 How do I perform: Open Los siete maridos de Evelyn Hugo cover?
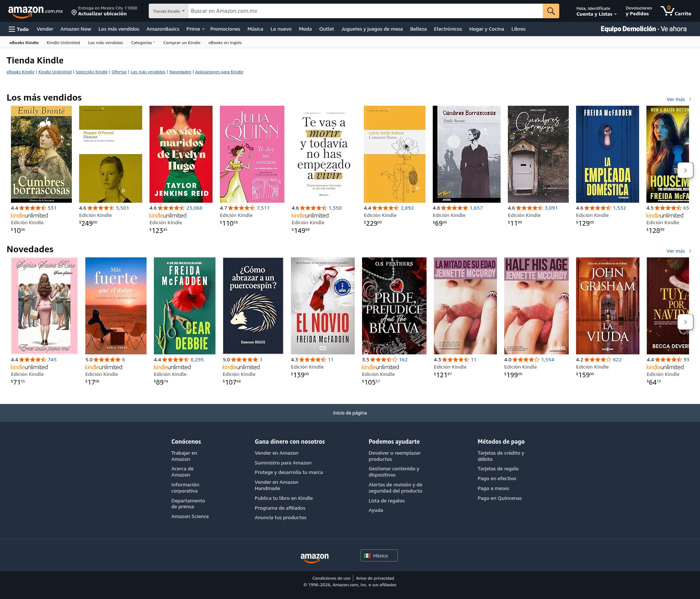click(x=181, y=154)
